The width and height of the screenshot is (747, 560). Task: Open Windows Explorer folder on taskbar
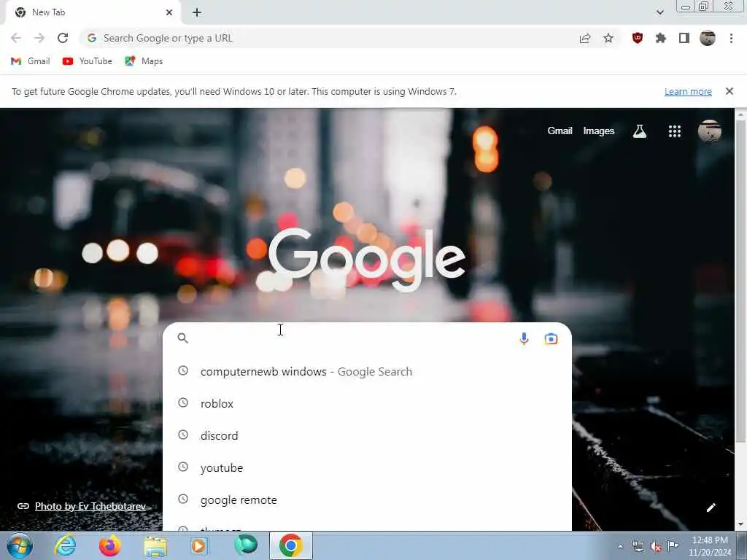coord(155,545)
